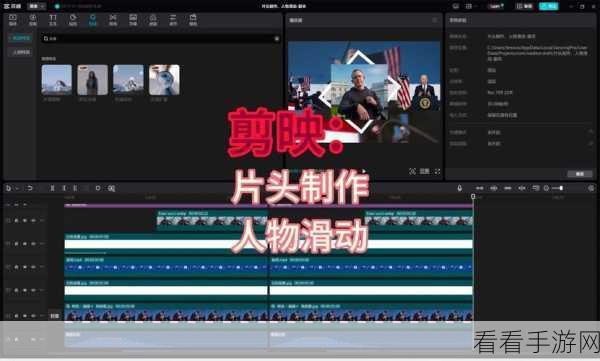Select the third effect thumbnail with mountain
The image size is (600, 361).
click(x=128, y=80)
